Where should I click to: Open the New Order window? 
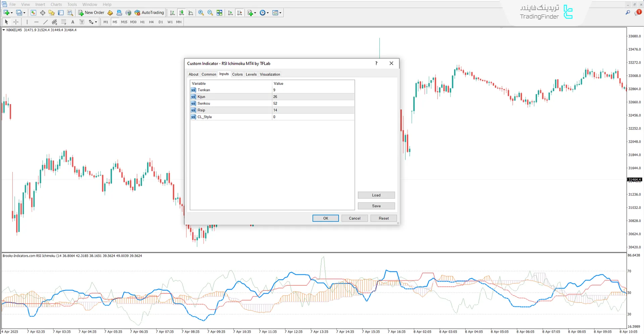pos(91,12)
